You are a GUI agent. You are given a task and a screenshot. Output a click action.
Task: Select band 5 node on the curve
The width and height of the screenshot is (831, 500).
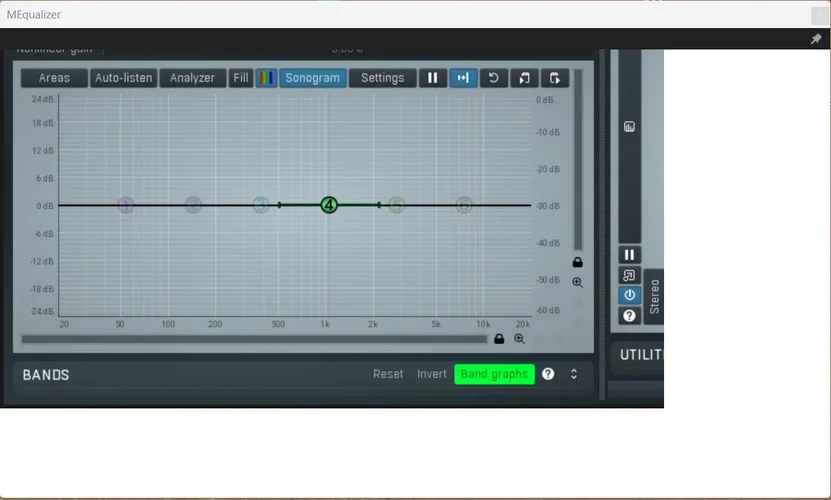click(396, 205)
